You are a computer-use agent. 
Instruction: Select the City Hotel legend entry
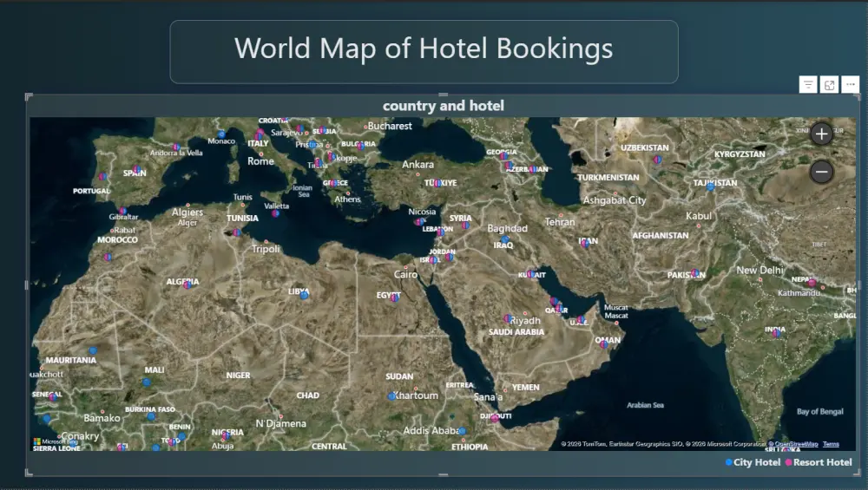(753, 462)
